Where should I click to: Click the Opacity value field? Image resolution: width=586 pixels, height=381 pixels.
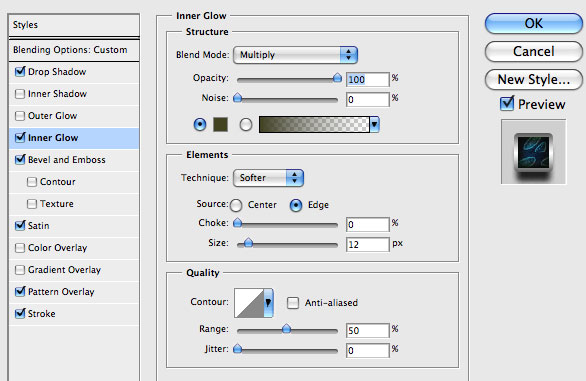coord(368,79)
